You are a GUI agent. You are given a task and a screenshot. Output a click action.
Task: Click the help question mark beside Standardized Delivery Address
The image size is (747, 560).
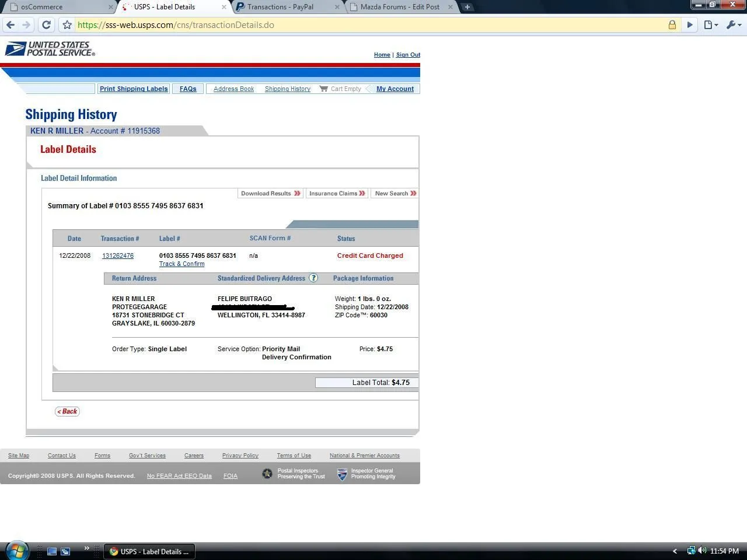(313, 278)
